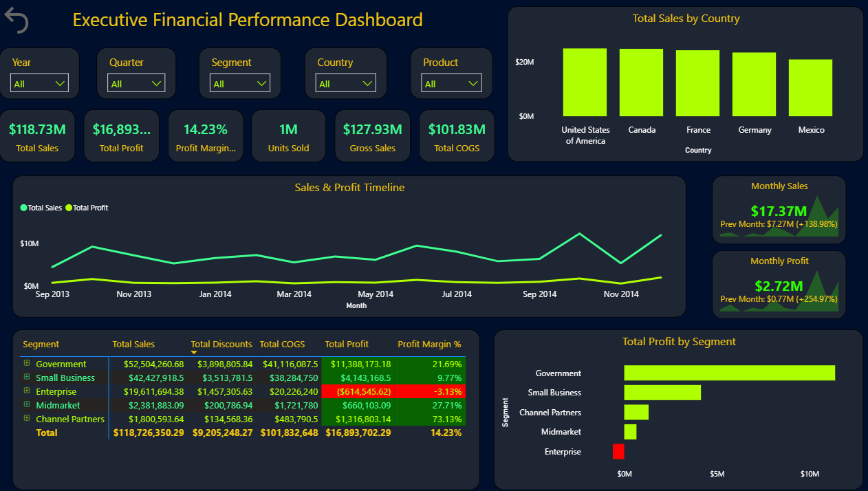Click the United States of America bar
This screenshot has height=491, width=868.
tap(585, 82)
